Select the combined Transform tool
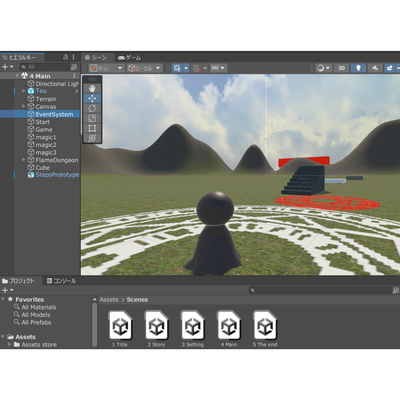 click(x=92, y=138)
